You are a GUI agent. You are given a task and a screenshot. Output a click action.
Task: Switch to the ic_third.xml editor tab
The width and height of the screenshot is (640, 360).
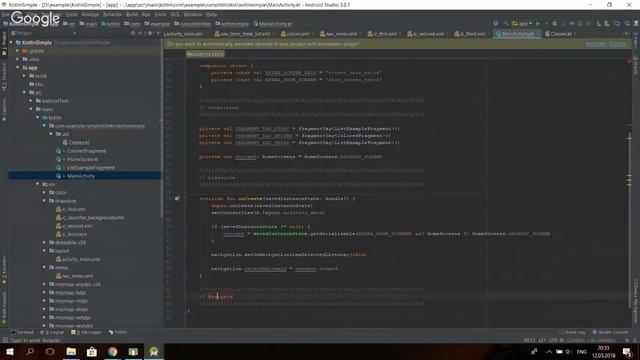(x=472, y=34)
